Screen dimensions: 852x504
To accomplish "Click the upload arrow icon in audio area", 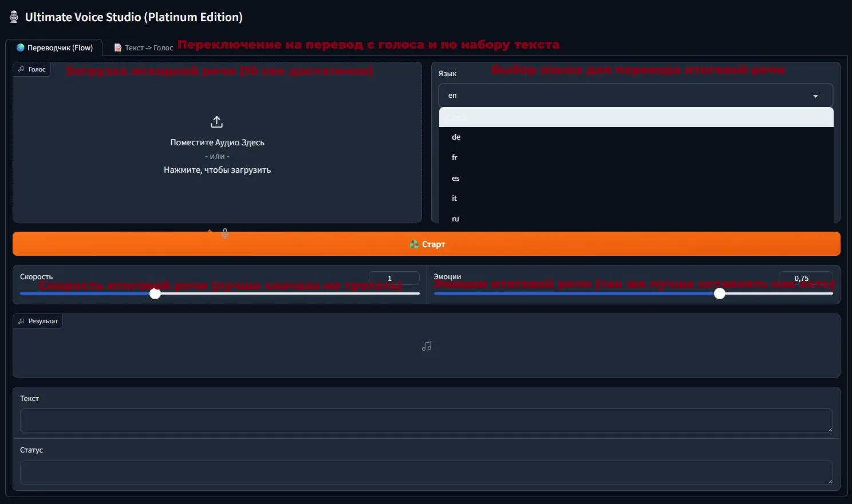I will pos(216,122).
